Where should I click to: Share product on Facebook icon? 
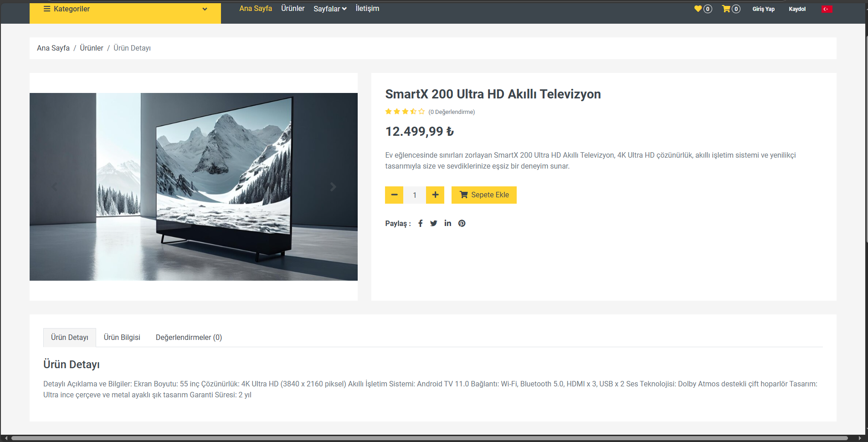point(420,223)
